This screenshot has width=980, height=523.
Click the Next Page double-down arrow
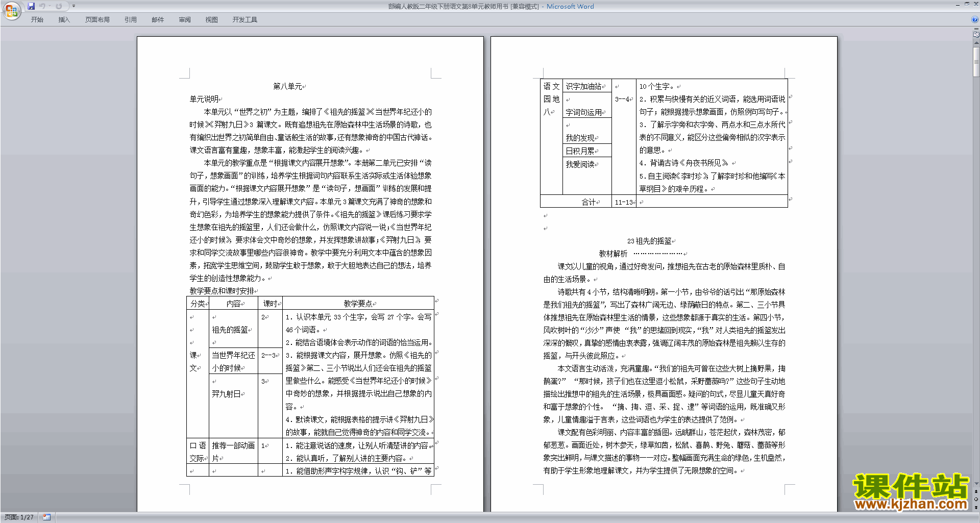click(x=976, y=507)
